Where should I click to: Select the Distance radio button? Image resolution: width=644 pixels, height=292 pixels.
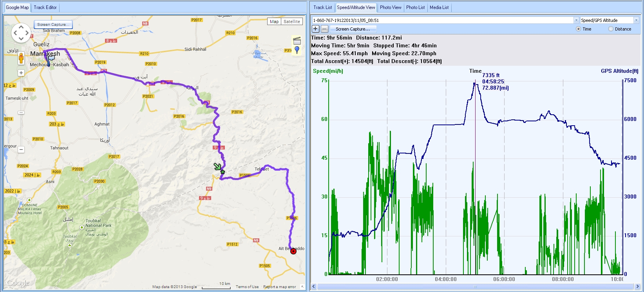pos(611,29)
